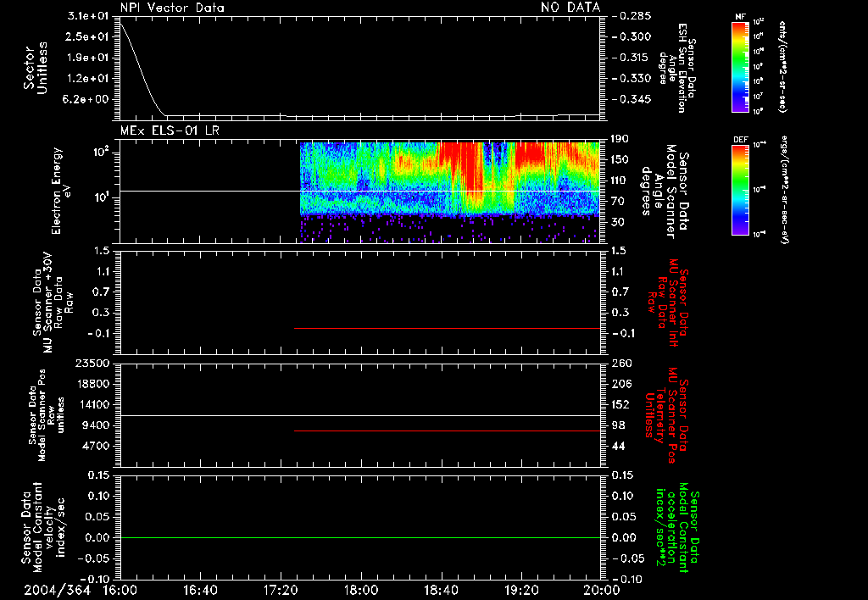
Task: Click the electron energy spectrogram image
Action: pyautogui.click(x=450, y=192)
